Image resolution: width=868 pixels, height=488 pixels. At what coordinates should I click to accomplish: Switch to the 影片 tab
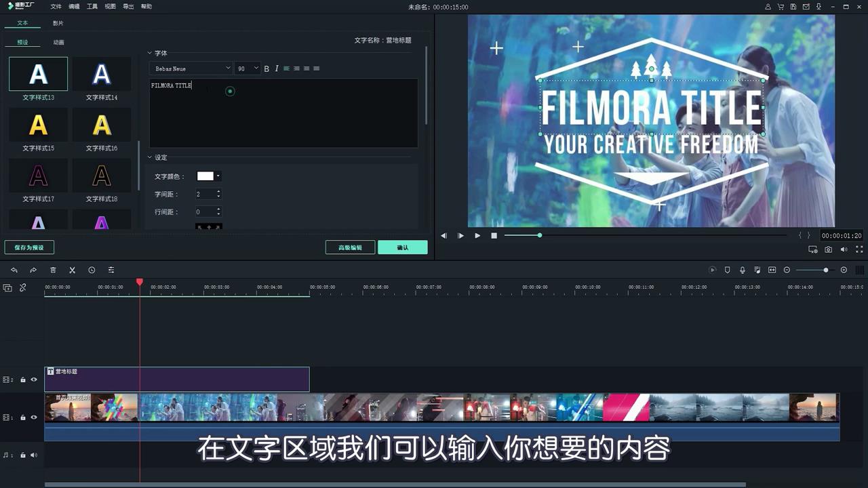(58, 23)
